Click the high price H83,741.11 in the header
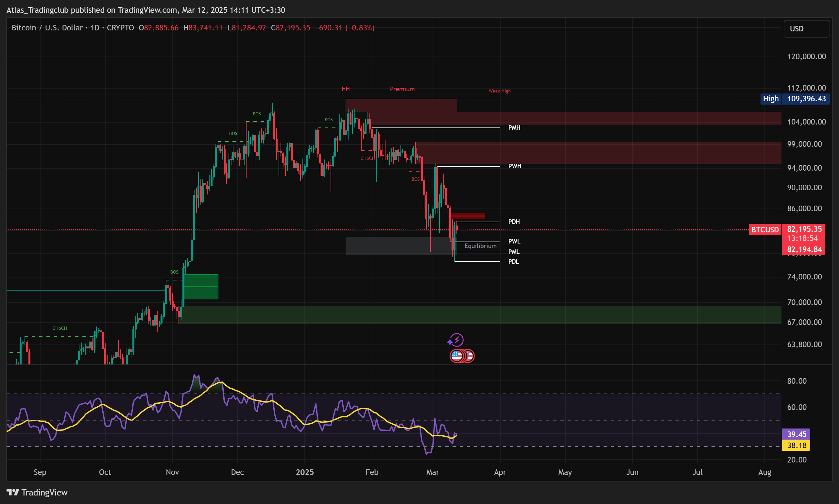 (203, 28)
